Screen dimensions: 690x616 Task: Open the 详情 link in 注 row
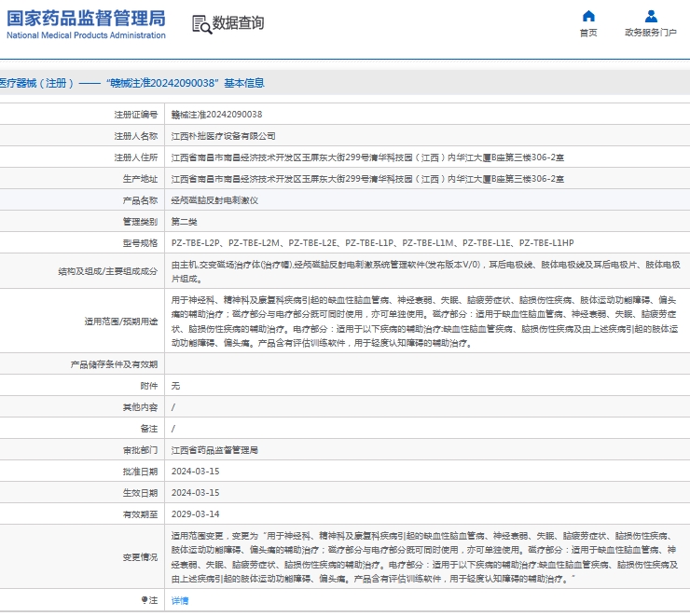point(180,600)
